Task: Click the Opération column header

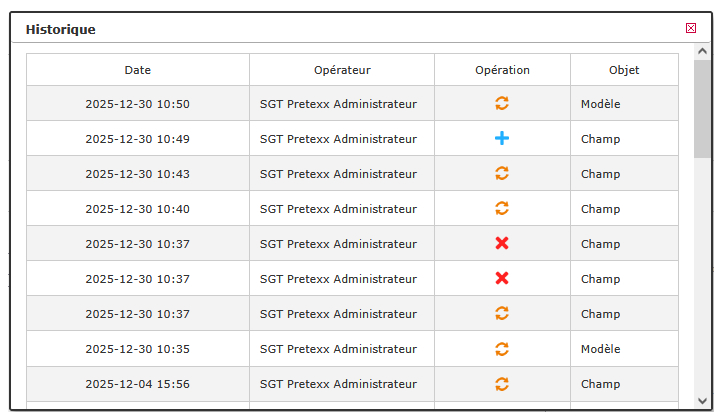Action: coord(503,70)
